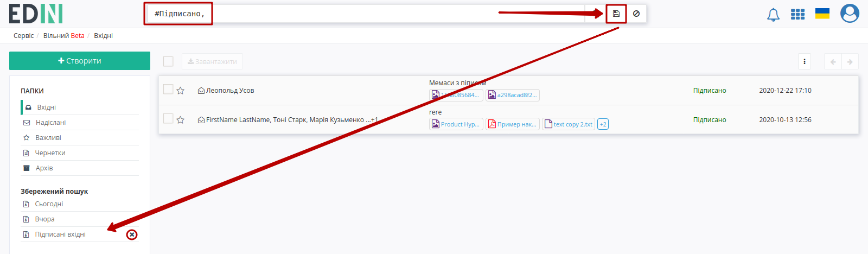Star the FirstName LastName message
Image resolution: width=868 pixels, height=254 pixels.
coord(181,120)
